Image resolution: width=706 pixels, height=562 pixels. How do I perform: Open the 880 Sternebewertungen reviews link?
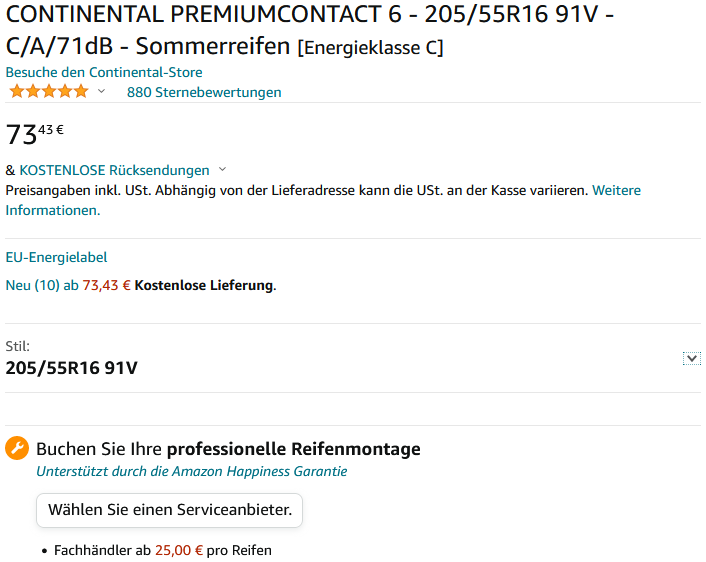click(x=204, y=92)
